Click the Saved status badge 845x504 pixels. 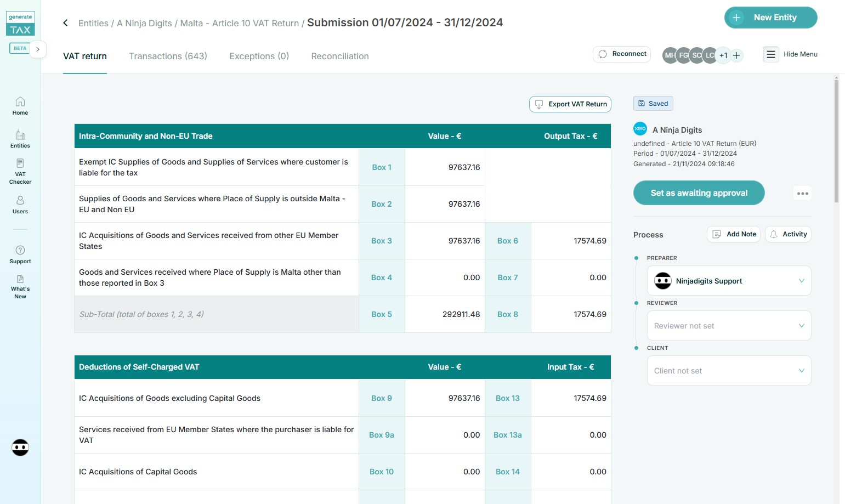point(653,104)
